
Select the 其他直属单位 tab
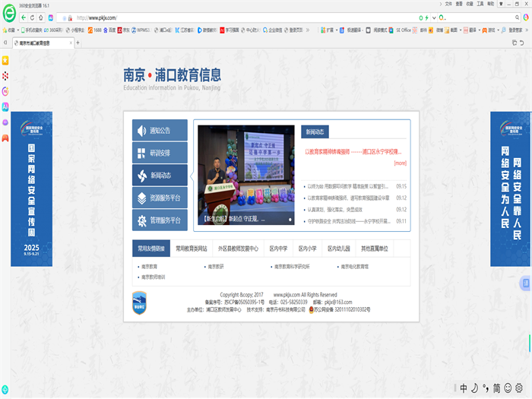tap(374, 249)
